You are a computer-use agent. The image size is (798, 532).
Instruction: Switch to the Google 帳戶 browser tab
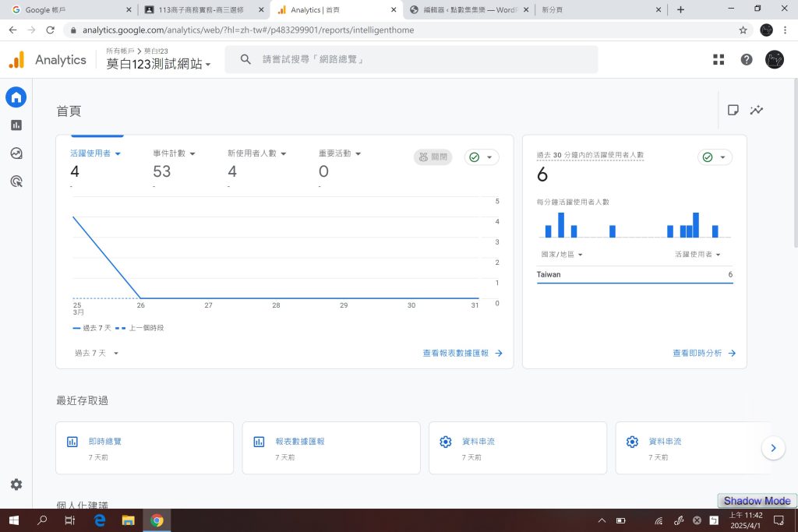point(70,9)
